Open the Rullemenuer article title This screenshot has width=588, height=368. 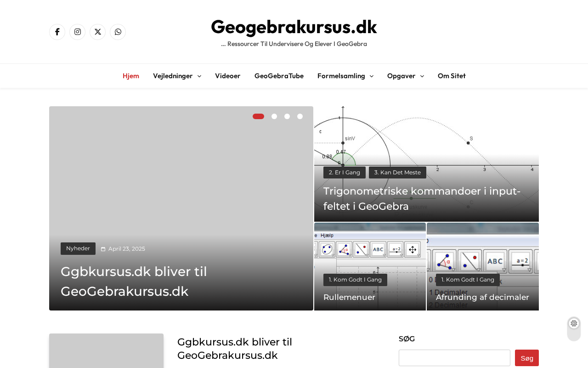349,297
